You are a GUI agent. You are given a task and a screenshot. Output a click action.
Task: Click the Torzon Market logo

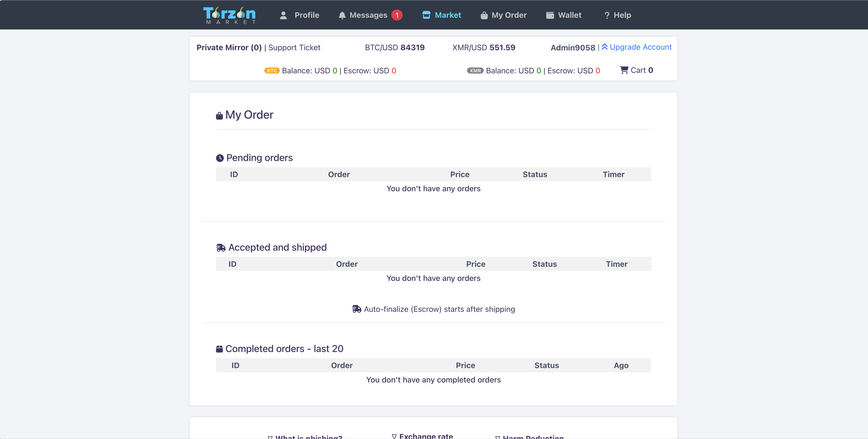coord(230,15)
